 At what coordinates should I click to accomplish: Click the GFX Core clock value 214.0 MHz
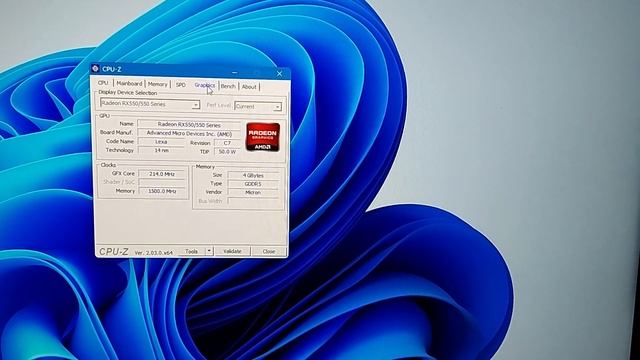click(162, 174)
